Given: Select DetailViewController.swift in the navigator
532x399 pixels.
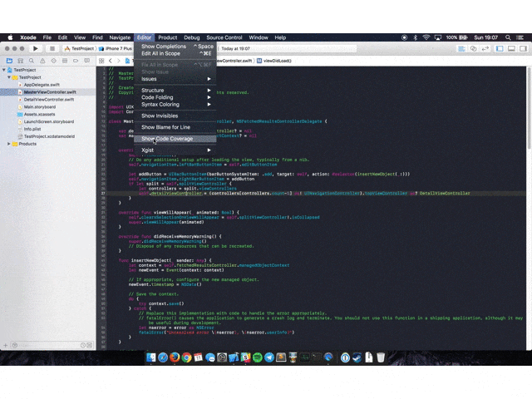Looking at the screenshot, I should (x=49, y=100).
